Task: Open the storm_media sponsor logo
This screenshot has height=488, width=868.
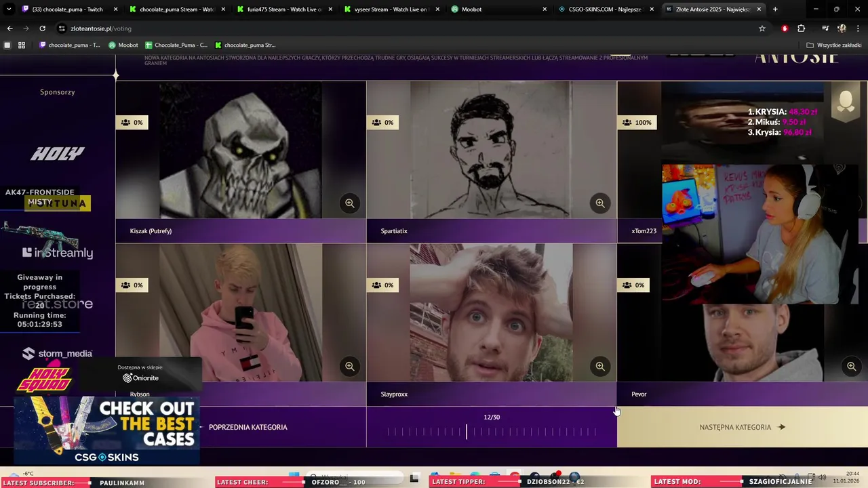Action: point(58,353)
